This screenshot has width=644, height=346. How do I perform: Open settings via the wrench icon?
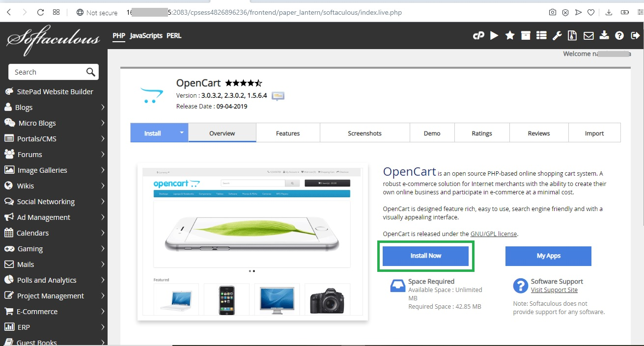557,35
